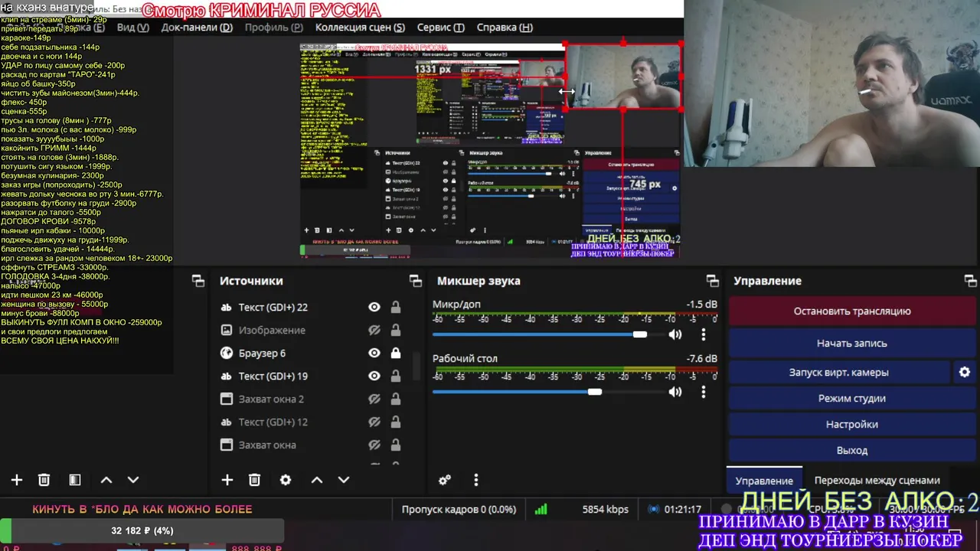Open advanced audio properties gears in mixer
Screen dimensions: 980x551
click(x=444, y=480)
